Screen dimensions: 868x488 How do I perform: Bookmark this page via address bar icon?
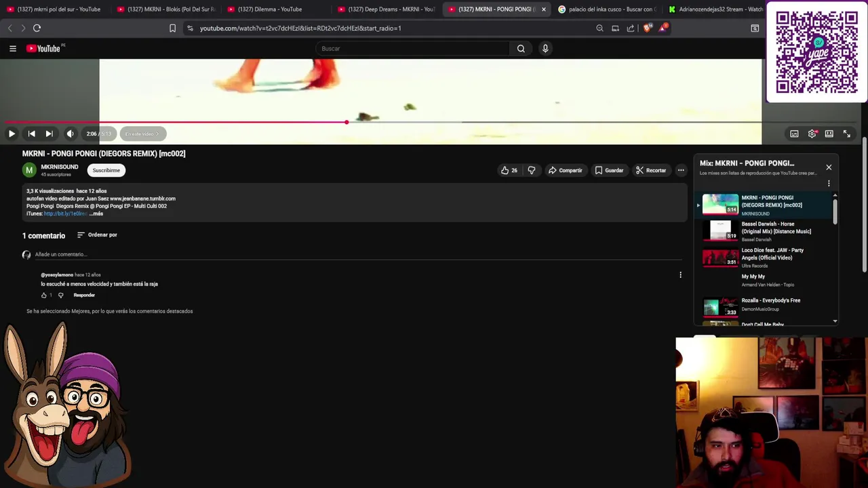click(x=172, y=28)
